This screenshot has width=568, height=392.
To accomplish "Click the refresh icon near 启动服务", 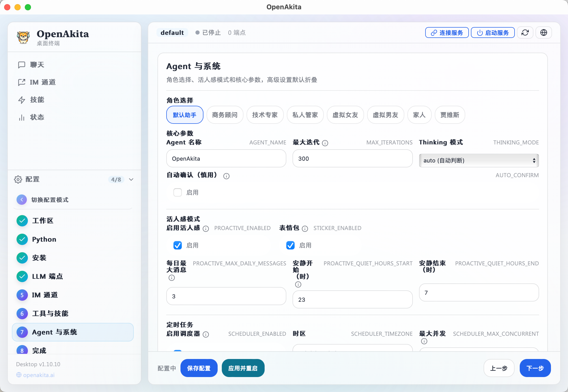I will click(525, 32).
